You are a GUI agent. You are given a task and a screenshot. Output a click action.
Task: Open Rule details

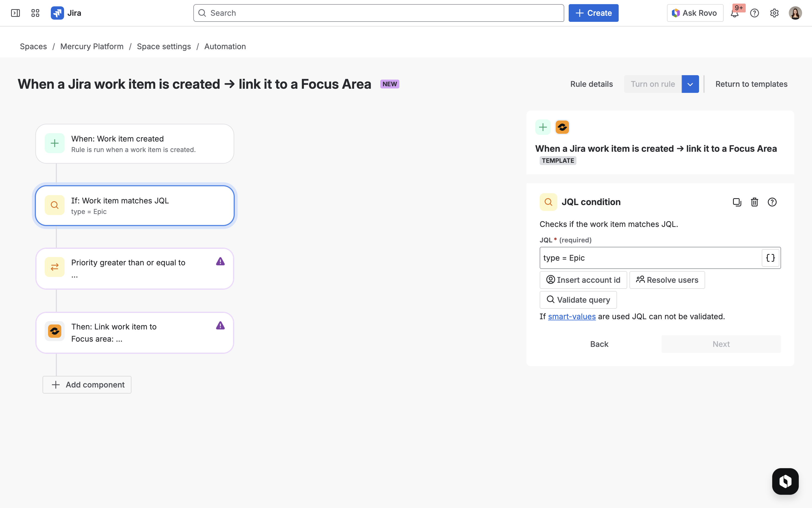[x=591, y=84]
